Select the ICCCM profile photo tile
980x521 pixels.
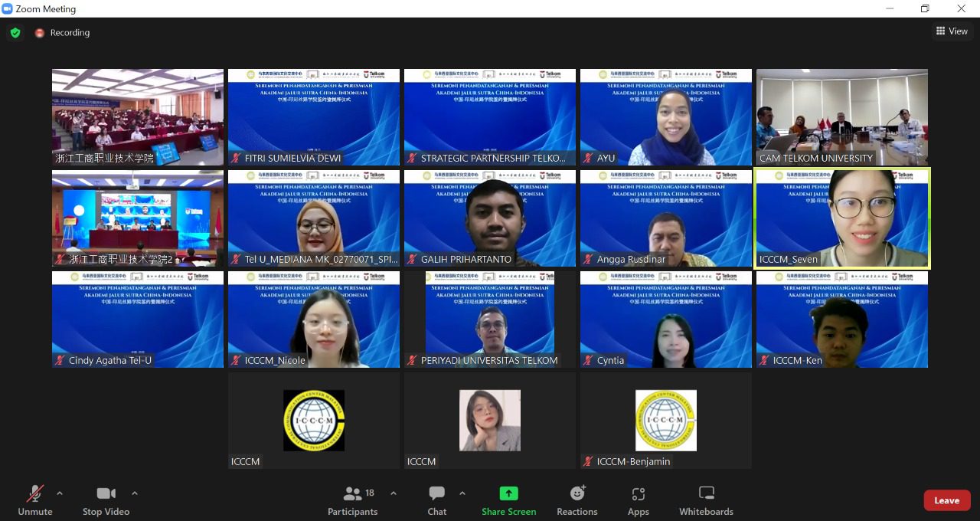[x=490, y=421]
